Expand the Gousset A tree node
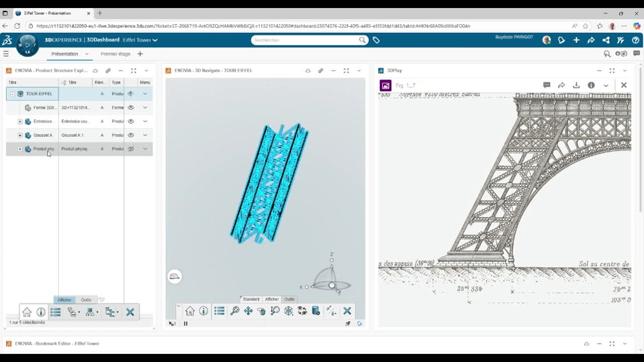 pyautogui.click(x=19, y=135)
